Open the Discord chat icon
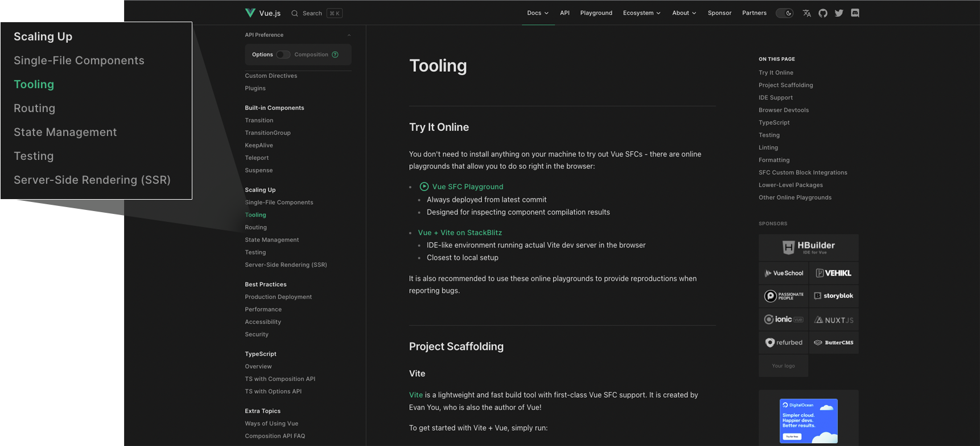Screen dimensions: 980x446 [855, 13]
